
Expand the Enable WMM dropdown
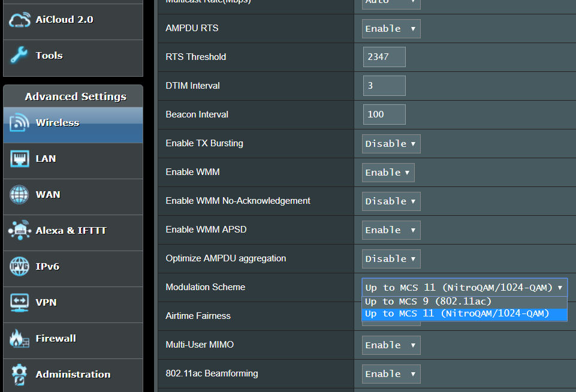[388, 173]
